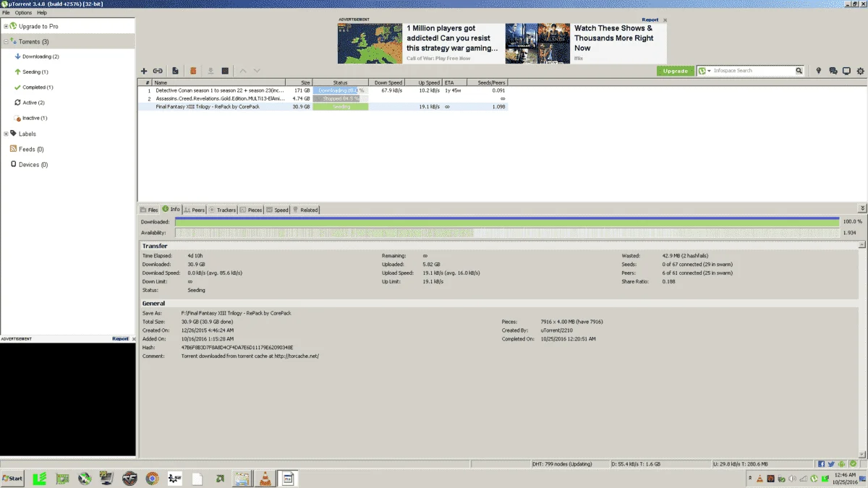Collapse detail pane with double-chevron button
This screenshot has height=488, width=868.
click(x=862, y=208)
